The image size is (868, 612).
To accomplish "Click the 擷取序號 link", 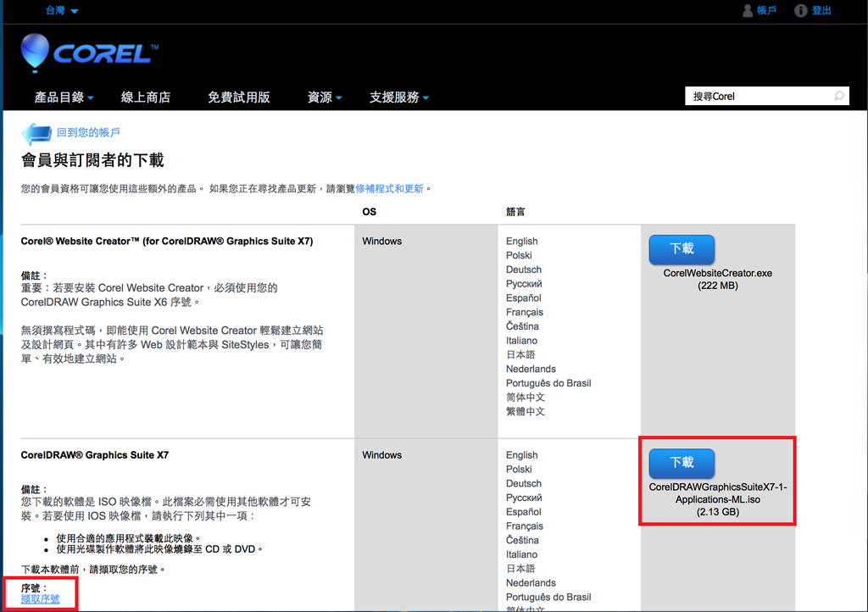I will pos(41,598).
